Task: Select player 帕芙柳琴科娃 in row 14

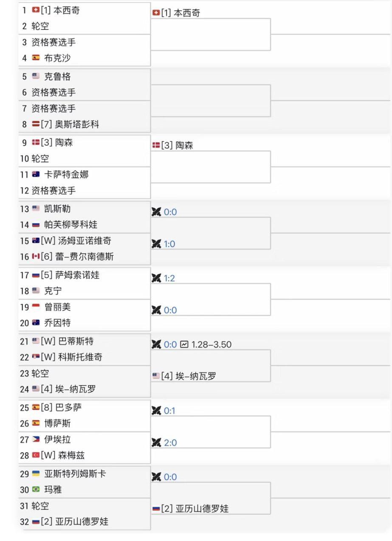Action: (x=71, y=225)
